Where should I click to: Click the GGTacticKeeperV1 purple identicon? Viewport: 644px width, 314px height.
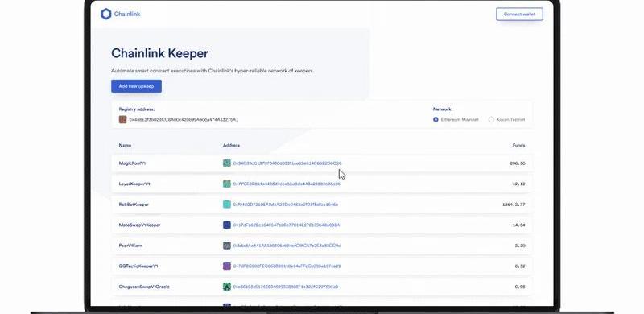(x=227, y=266)
